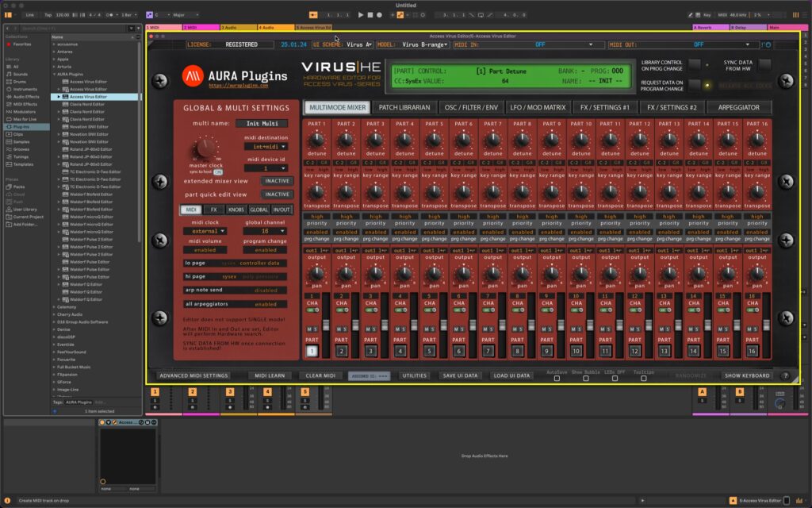Mute Part 1 using its M toggle
The height and width of the screenshot is (508, 812).
pos(308,329)
